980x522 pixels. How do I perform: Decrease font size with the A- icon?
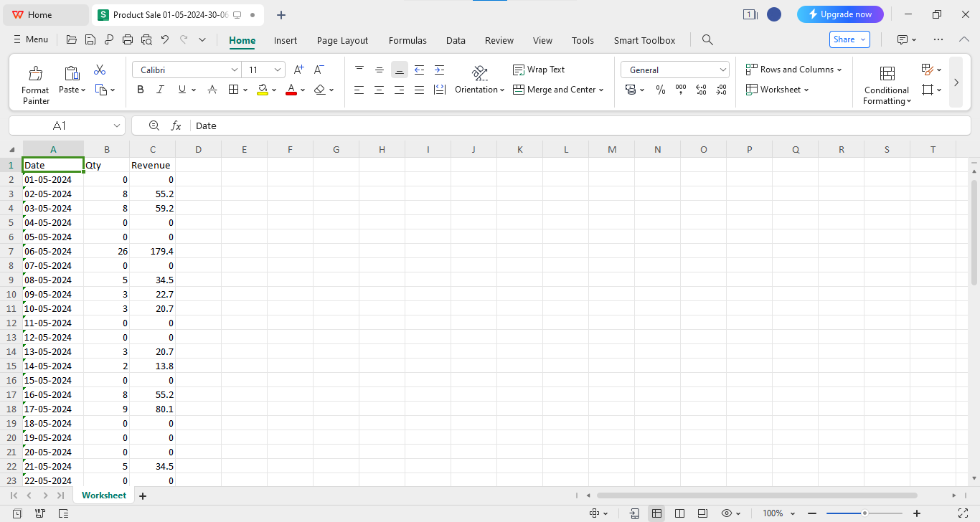(x=319, y=70)
